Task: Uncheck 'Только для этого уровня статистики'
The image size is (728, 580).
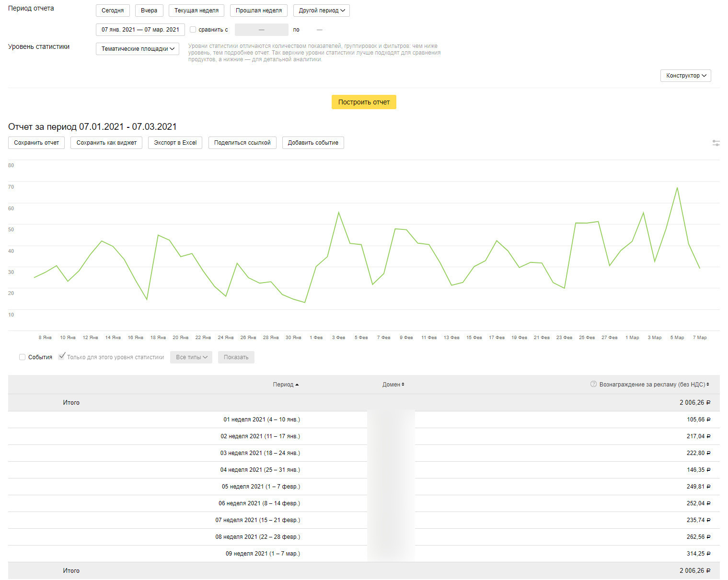Action: click(x=62, y=357)
